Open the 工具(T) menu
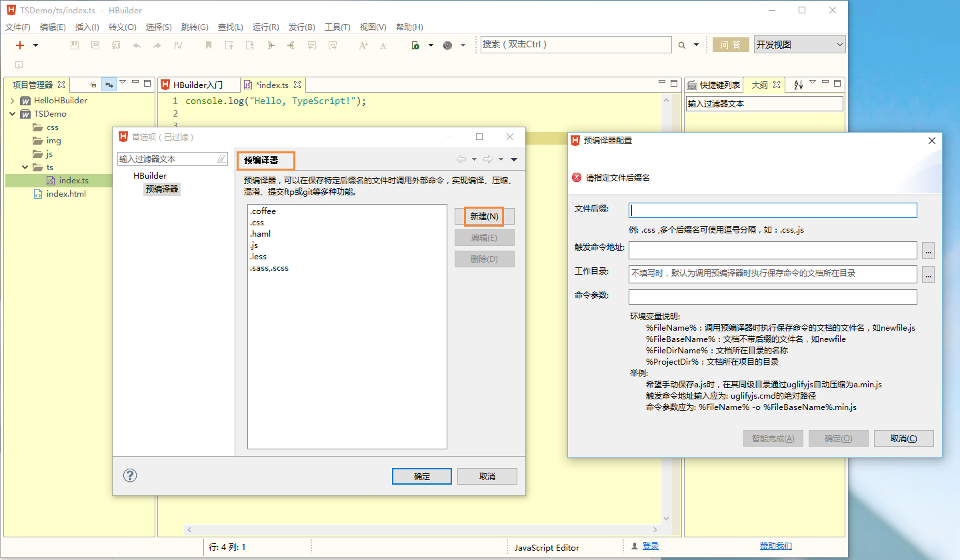960x560 pixels. tap(337, 27)
